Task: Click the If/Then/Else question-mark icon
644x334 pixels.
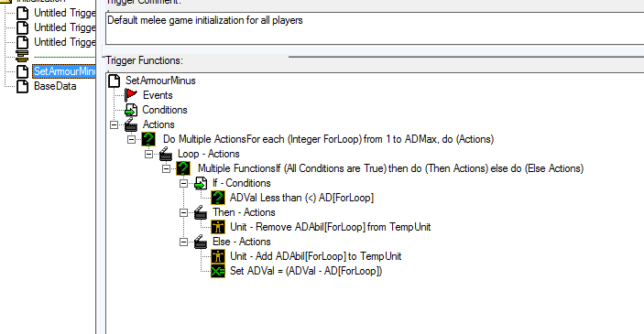Action: [183, 168]
